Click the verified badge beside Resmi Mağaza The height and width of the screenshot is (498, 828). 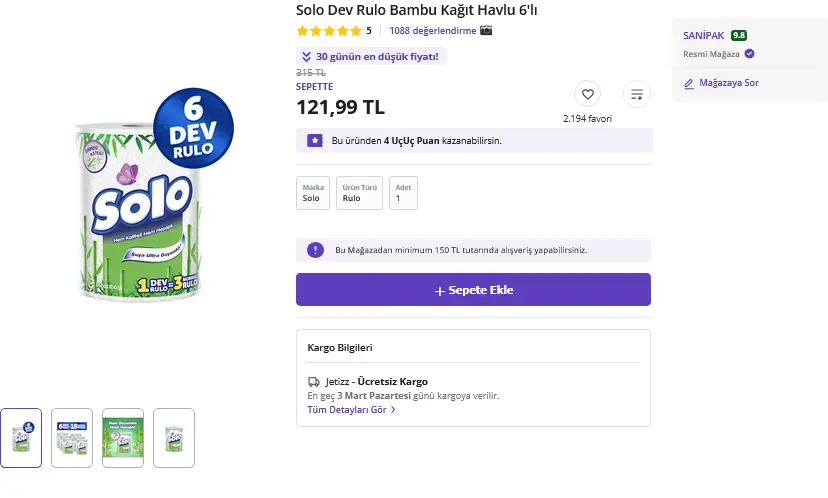[749, 53]
